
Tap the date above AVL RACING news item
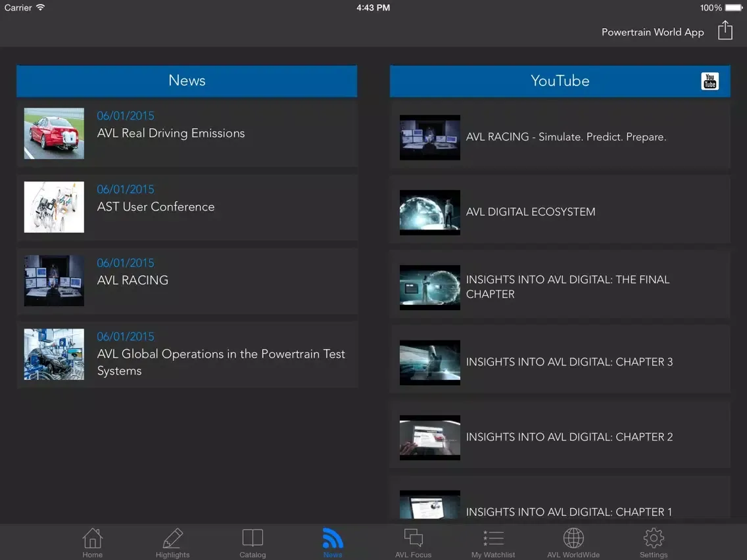click(126, 263)
